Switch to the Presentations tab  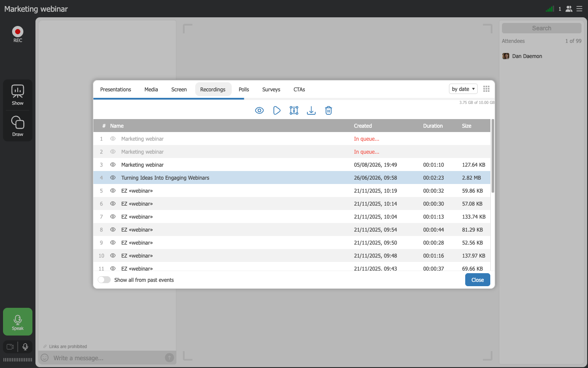115,90
